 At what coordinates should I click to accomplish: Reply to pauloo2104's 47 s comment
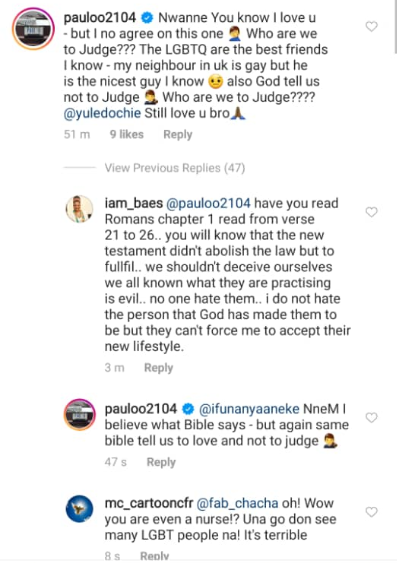161,462
